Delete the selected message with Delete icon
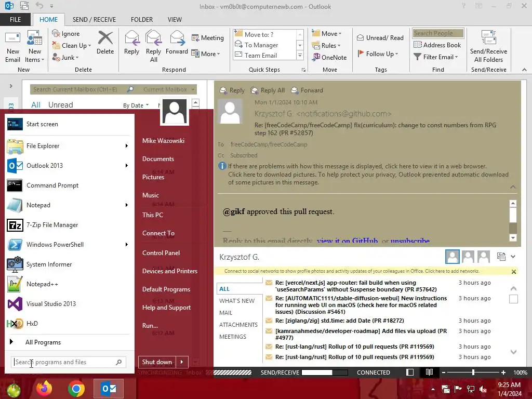532x399 pixels. [x=105, y=43]
